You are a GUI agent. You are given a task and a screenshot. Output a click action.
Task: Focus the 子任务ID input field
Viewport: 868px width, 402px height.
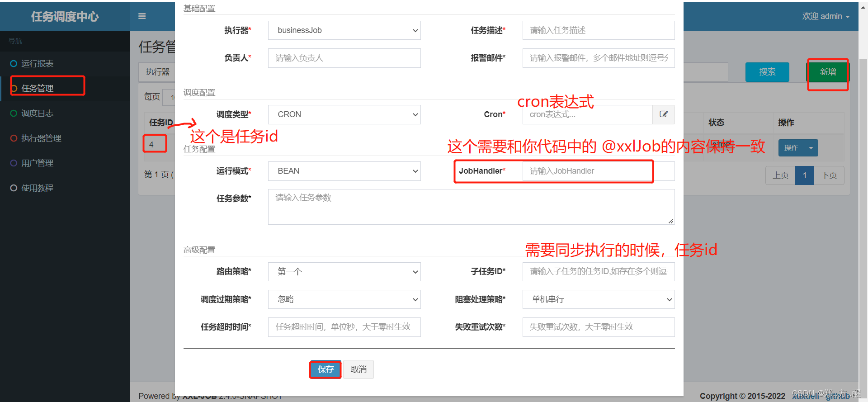pyautogui.click(x=599, y=272)
